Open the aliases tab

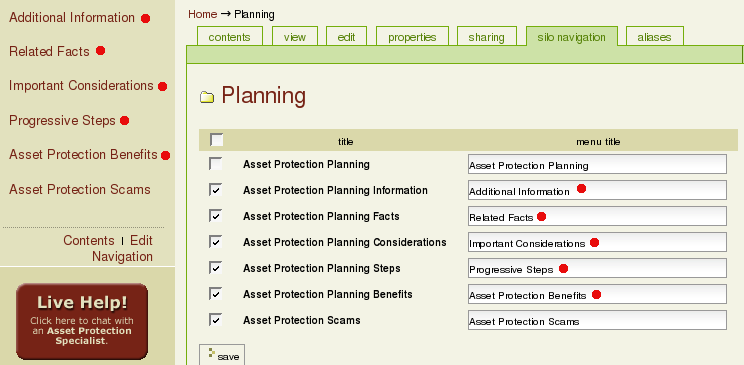pyautogui.click(x=654, y=37)
